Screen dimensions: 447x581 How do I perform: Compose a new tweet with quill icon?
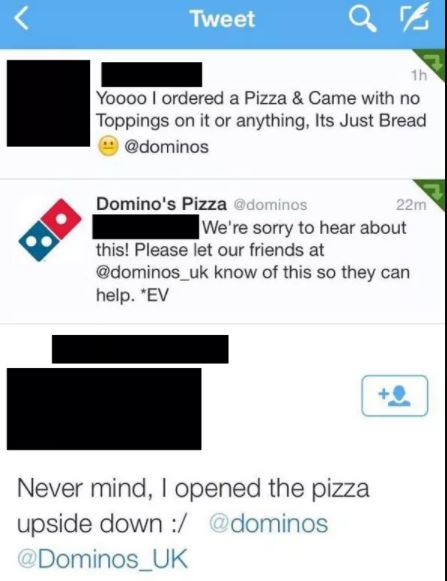415,17
